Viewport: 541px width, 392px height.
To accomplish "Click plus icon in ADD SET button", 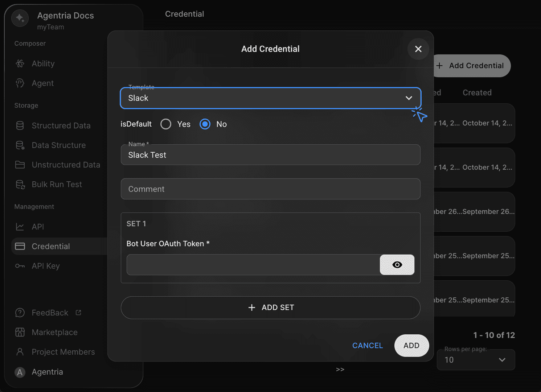I will pyautogui.click(x=252, y=308).
